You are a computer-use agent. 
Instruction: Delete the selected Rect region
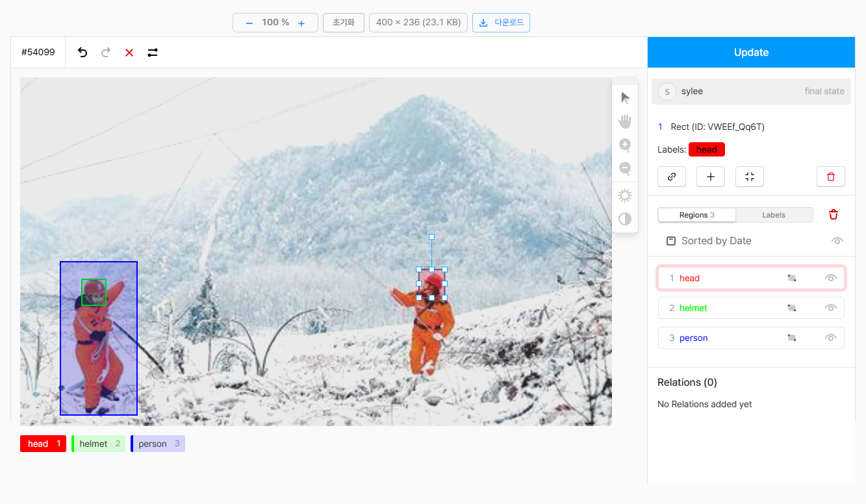831,177
